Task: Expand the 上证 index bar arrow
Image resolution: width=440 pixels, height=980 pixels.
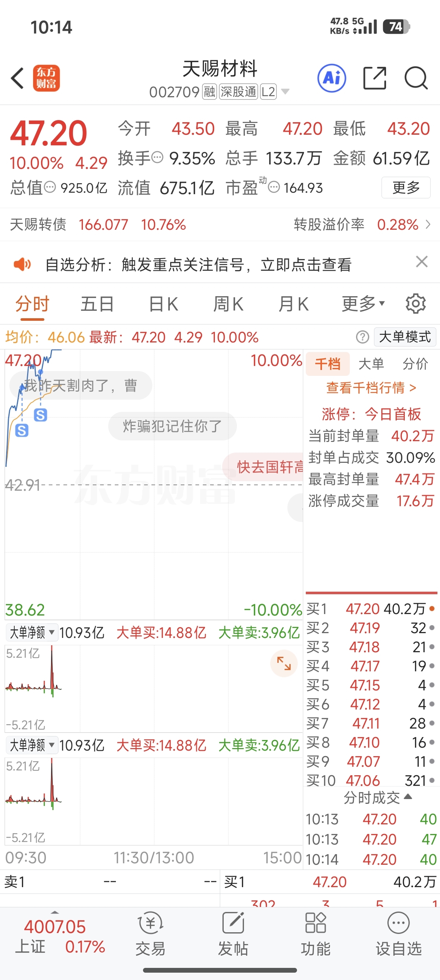Action: point(55,912)
